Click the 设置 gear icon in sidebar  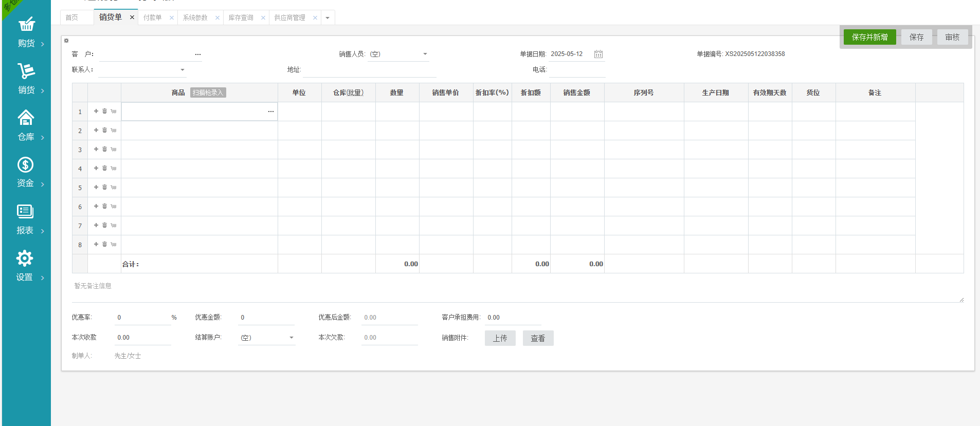pos(25,258)
